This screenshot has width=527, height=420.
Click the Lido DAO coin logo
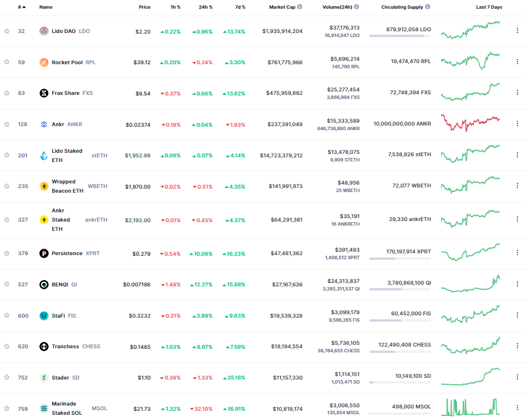(43, 31)
